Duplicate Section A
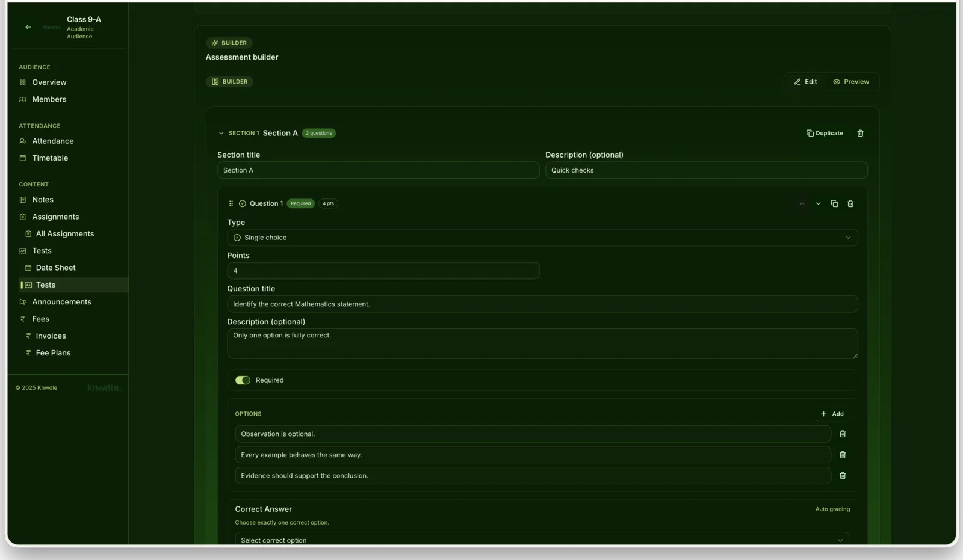 (x=825, y=134)
